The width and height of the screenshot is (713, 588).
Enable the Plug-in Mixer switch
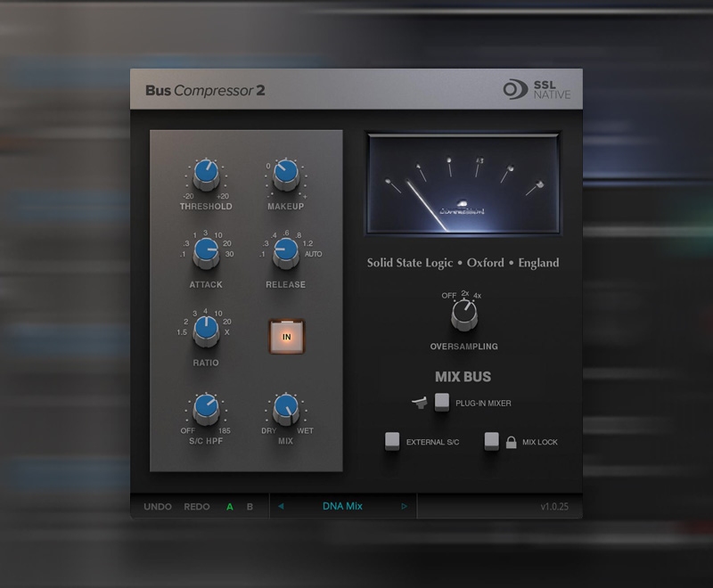442,402
